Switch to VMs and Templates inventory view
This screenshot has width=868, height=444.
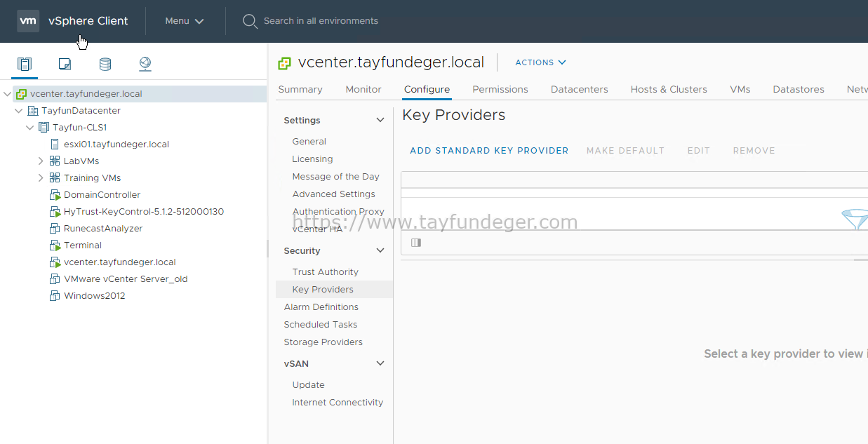[65, 65]
